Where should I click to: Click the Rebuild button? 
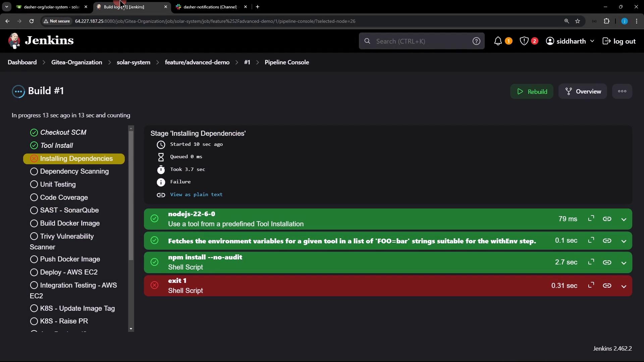coord(532,92)
